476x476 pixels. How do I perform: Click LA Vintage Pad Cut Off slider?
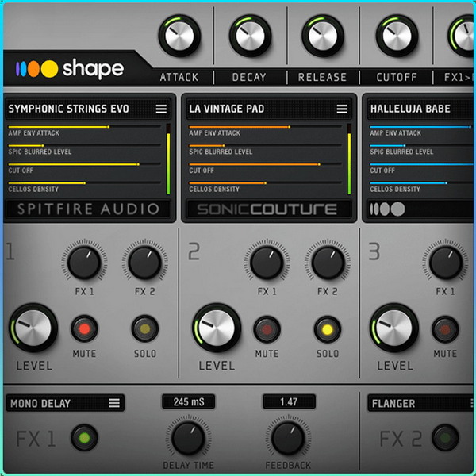pos(265,164)
